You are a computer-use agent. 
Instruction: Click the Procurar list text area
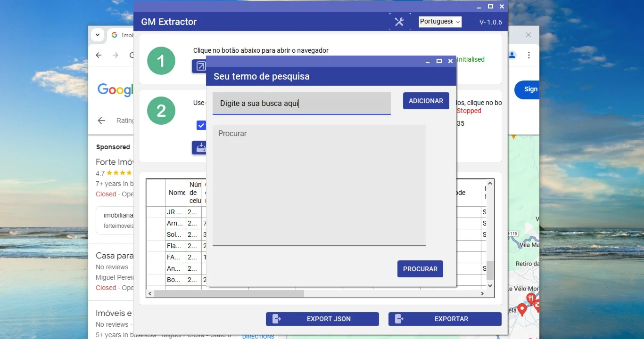tap(319, 185)
